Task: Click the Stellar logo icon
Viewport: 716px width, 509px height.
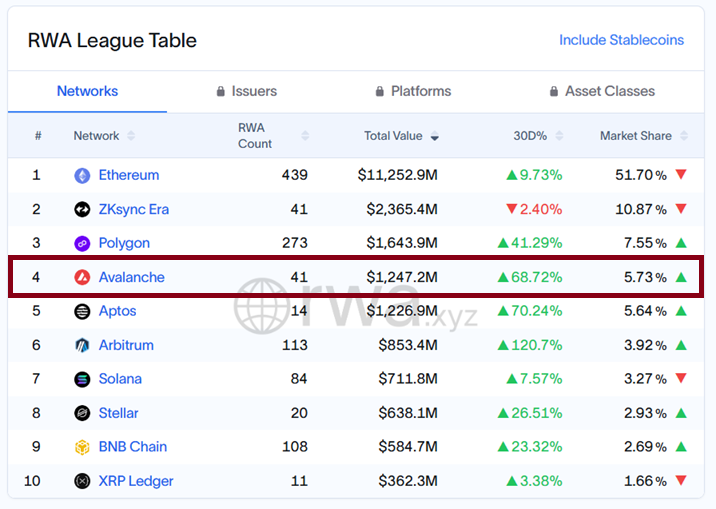Action: 82,413
